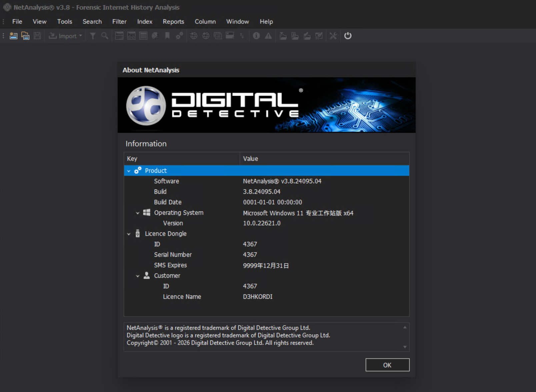Image resolution: width=536 pixels, height=392 pixels.
Task: Open the View menu
Action: coord(39,21)
